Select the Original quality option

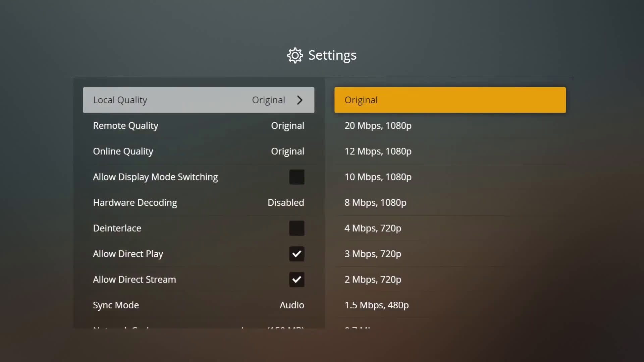tap(450, 100)
